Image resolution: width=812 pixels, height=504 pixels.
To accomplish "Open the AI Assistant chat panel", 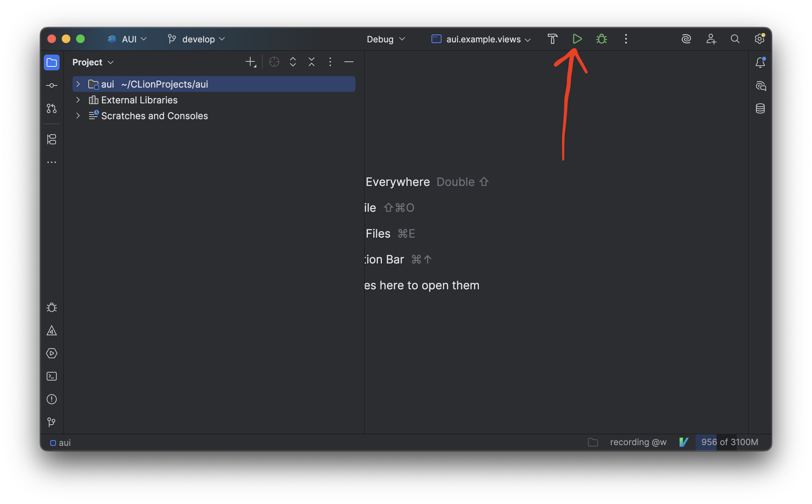I will click(760, 86).
